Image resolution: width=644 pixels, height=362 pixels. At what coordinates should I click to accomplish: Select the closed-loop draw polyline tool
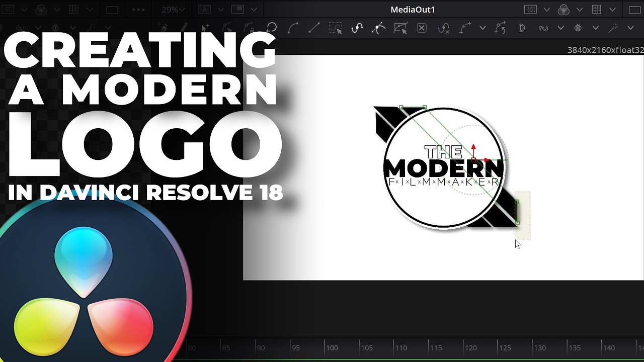point(272,28)
